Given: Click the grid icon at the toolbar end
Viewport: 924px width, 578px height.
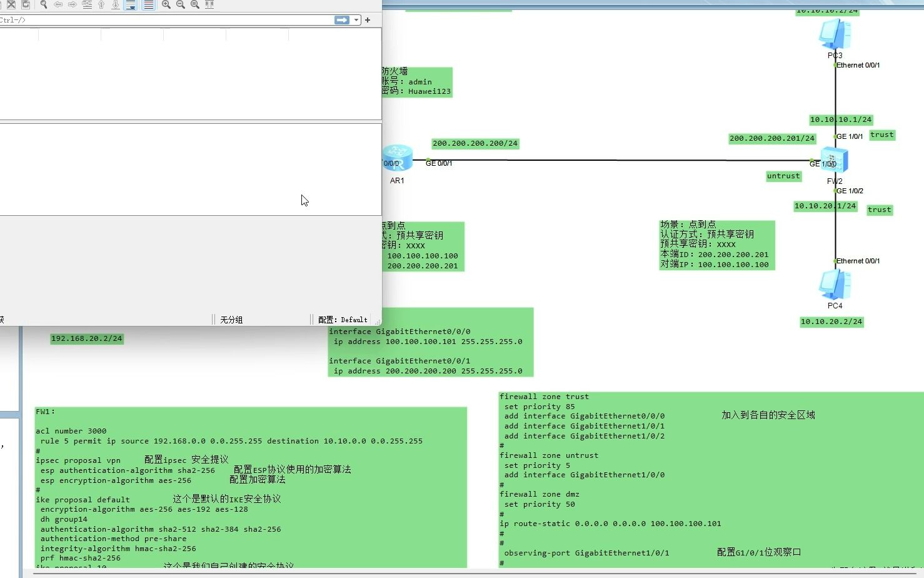Looking at the screenshot, I should pos(209,5).
